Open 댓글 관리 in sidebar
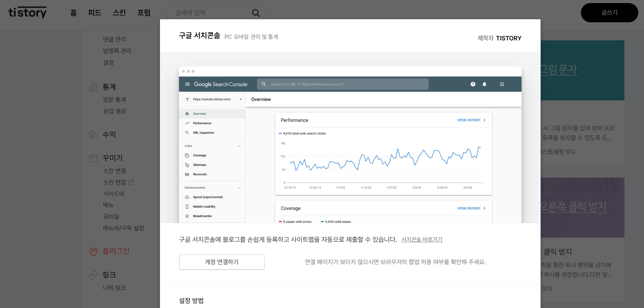The height and width of the screenshot is (308, 644). tap(115, 39)
